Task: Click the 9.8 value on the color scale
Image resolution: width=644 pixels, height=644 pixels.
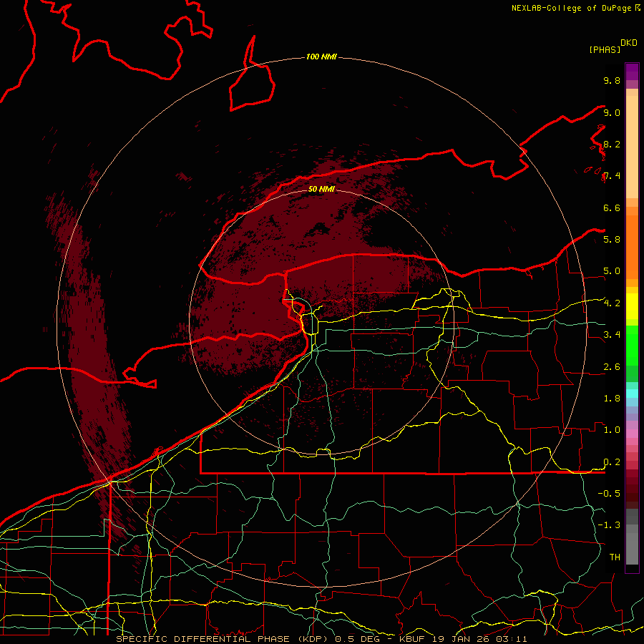Action: tap(612, 81)
